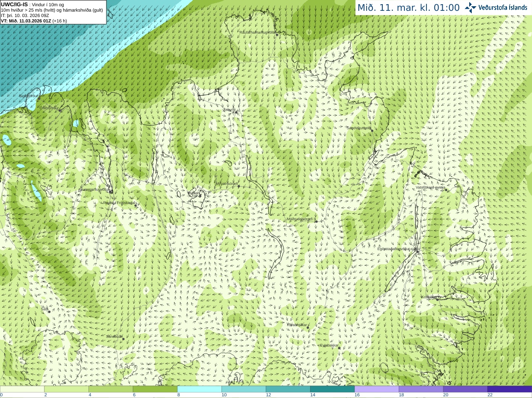
Task: Click the legend scale value 4
Action: pos(90,395)
